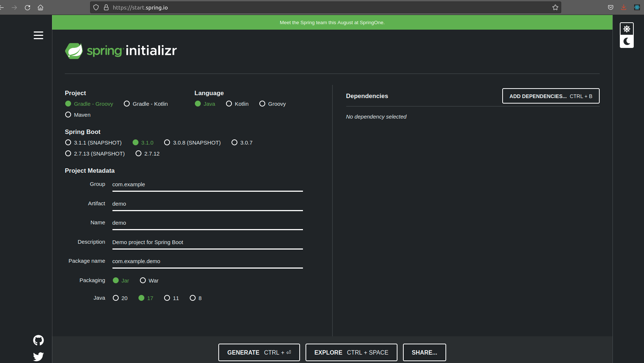Switch to light theme sun icon
Viewport: 644px width, 363px height.
point(627,29)
